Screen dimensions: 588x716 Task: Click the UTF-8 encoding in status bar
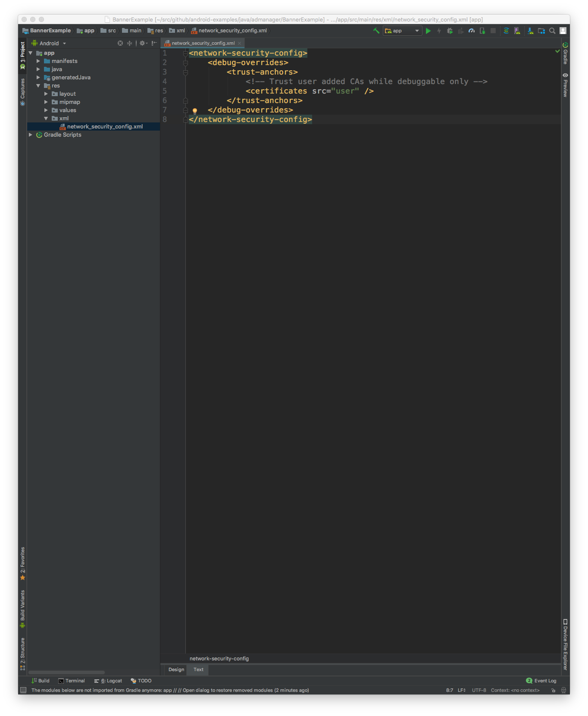(x=479, y=690)
